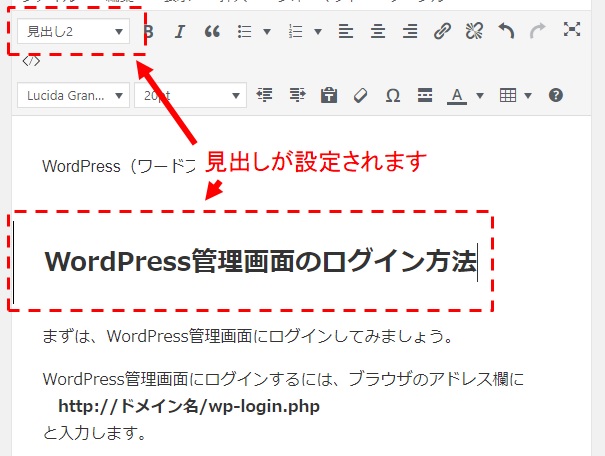605x456 pixels.
Task: Click the bold text http://ドメイン名/wp-login.php
Action: coord(189,406)
